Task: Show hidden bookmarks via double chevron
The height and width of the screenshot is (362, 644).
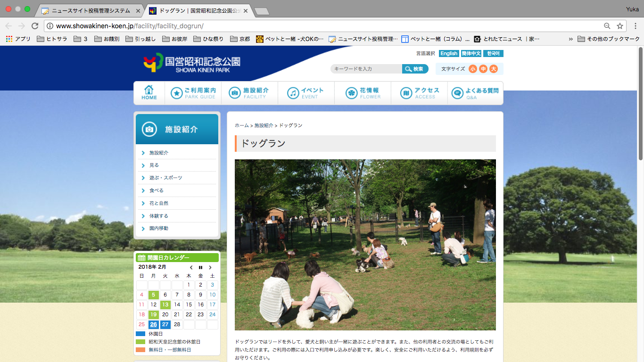Action: pyautogui.click(x=571, y=39)
